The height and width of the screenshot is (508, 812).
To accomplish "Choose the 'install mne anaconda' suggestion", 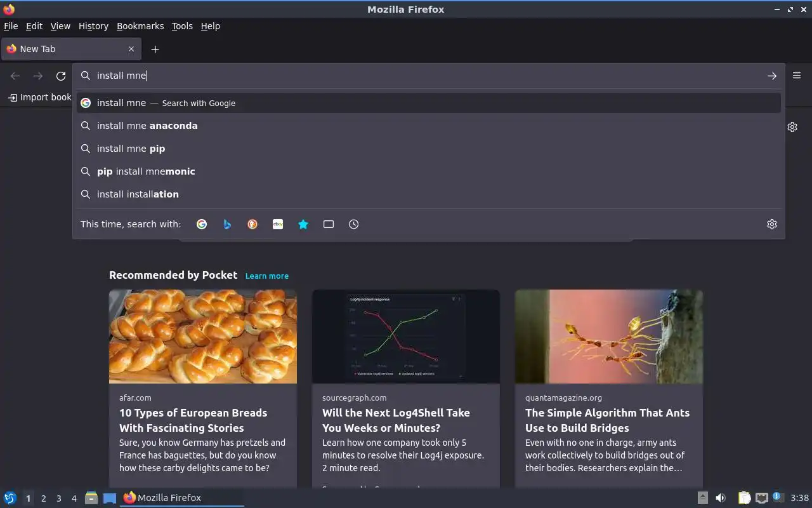I will [429, 126].
